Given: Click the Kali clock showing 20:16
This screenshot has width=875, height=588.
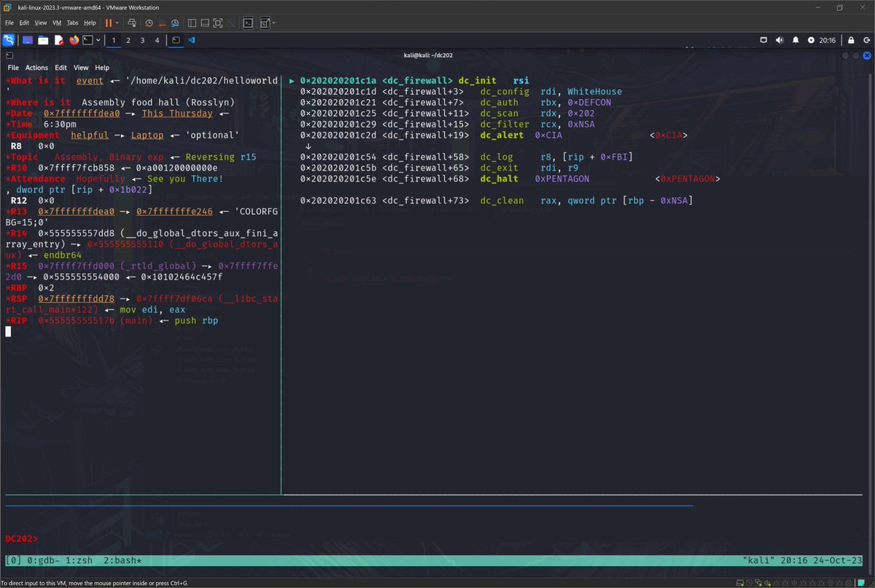Looking at the screenshot, I should 827,40.
